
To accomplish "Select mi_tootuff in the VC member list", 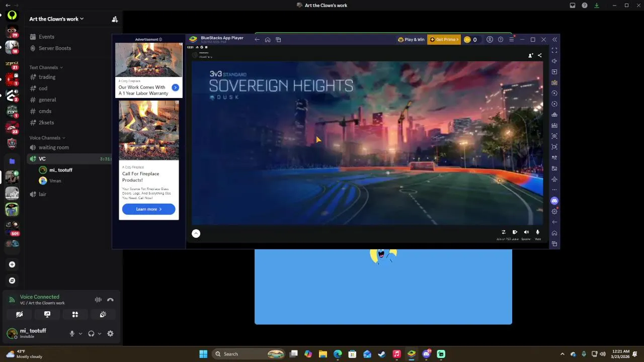I will click(x=60, y=170).
